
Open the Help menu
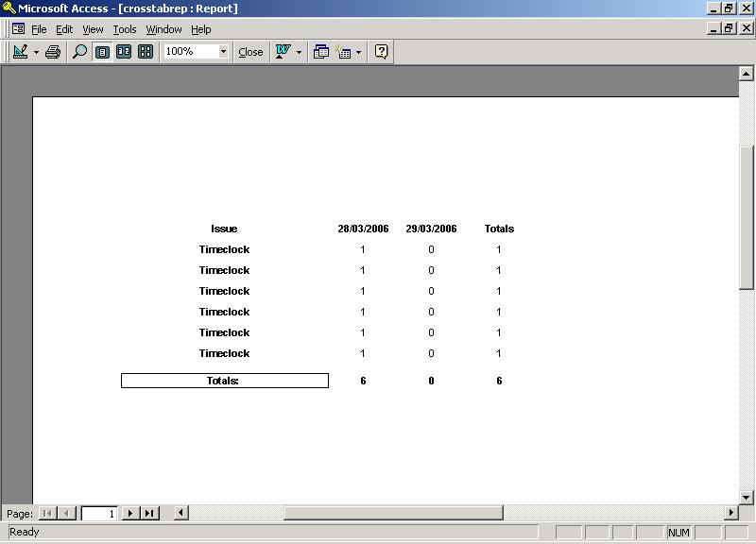click(201, 29)
